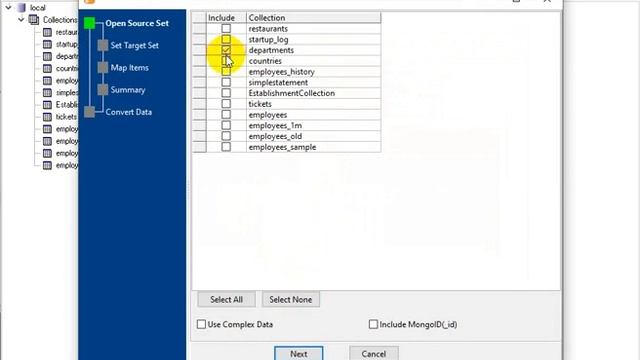Click the Select All button
This screenshot has width=640, height=360.
coord(227,300)
